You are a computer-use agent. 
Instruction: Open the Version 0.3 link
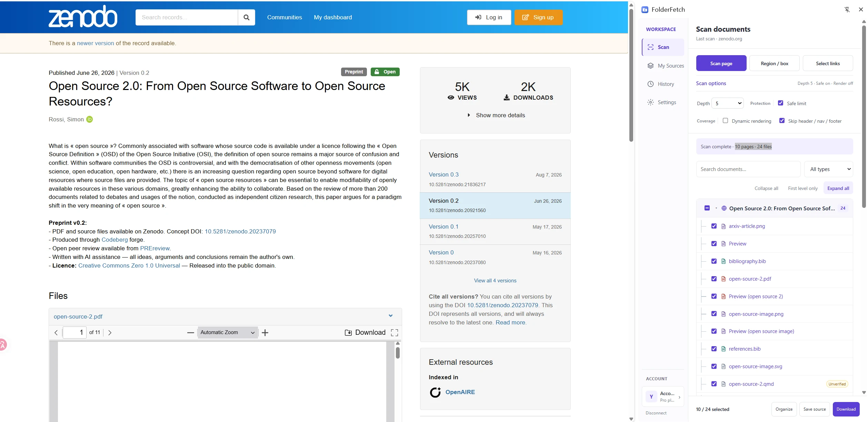pos(443,174)
